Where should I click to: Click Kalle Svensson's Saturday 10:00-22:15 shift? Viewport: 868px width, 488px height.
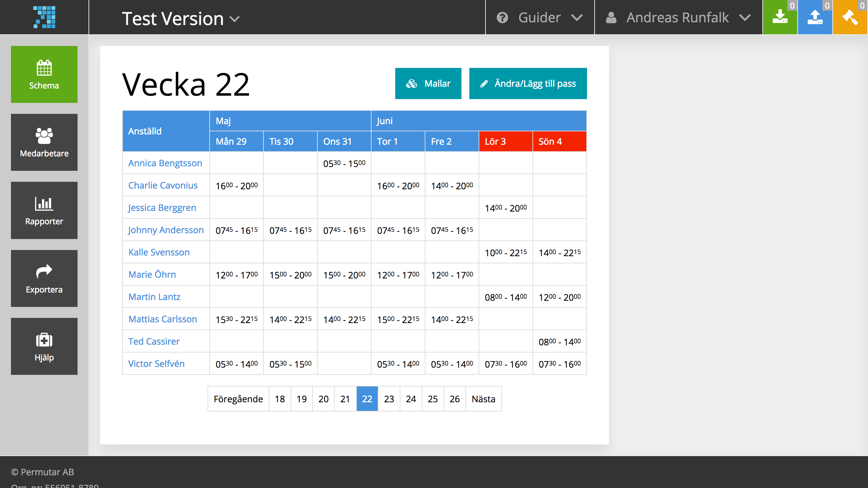[x=506, y=252]
